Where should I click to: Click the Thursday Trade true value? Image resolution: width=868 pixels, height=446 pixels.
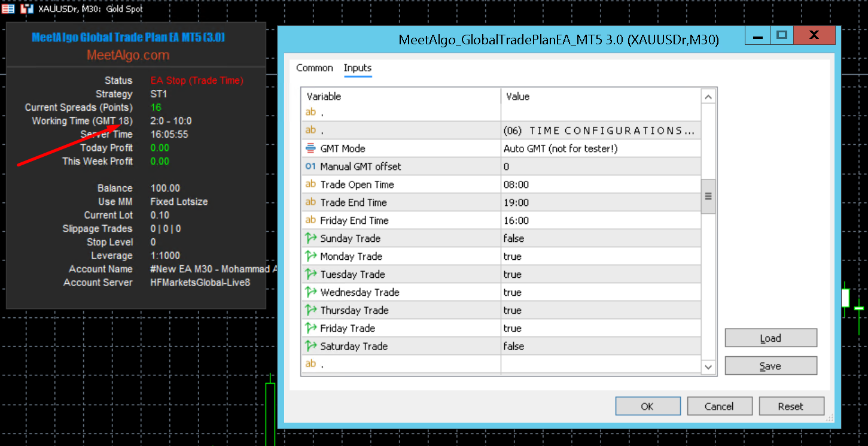[x=513, y=310]
